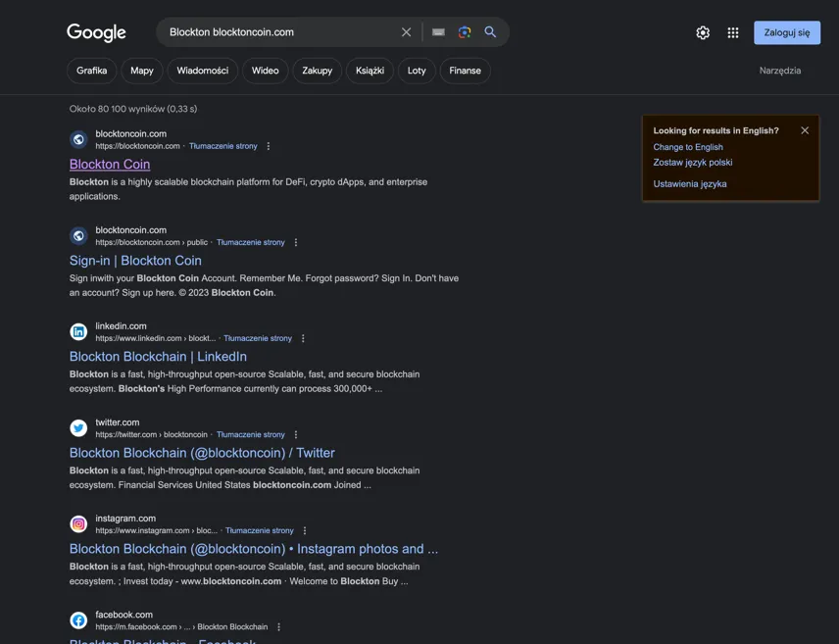
Task: Click the twitter.com site name
Action: [x=118, y=422]
